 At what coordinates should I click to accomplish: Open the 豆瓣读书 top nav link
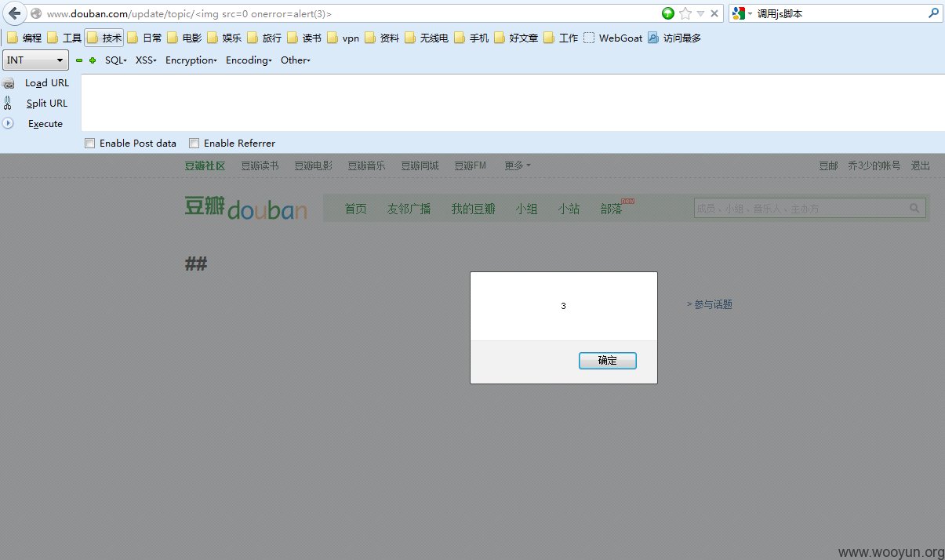tap(260, 166)
